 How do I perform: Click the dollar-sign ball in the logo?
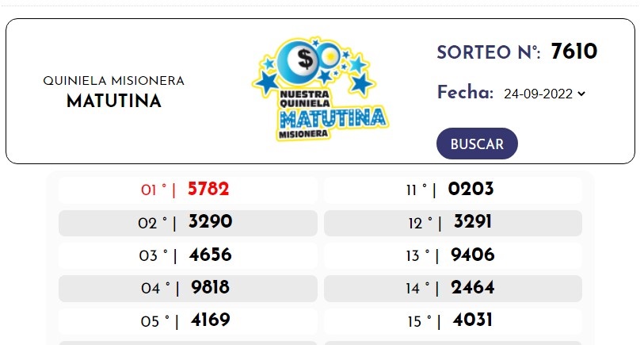303,57
